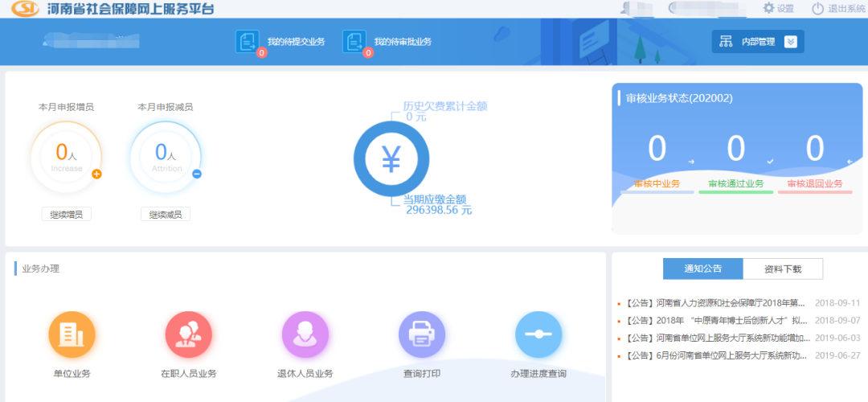
Task: Click the 审核业务状态(202002) heading
Action: tap(679, 98)
